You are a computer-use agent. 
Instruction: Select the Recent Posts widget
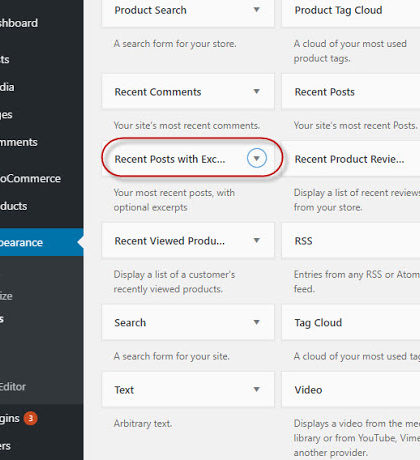pyautogui.click(x=351, y=92)
